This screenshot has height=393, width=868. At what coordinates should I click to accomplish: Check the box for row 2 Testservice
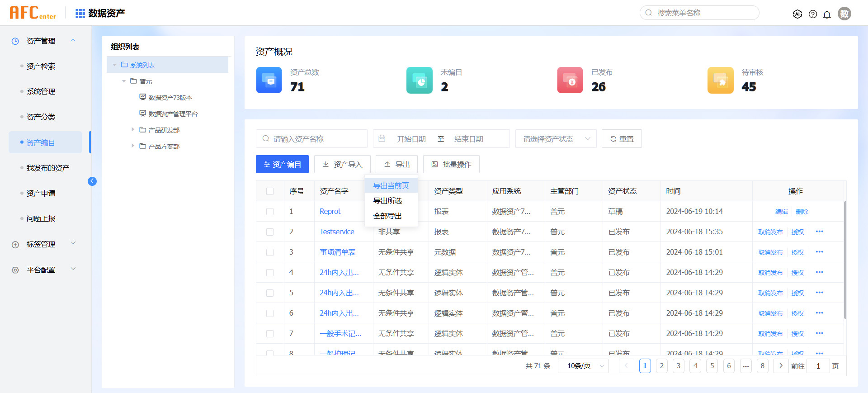coord(270,232)
